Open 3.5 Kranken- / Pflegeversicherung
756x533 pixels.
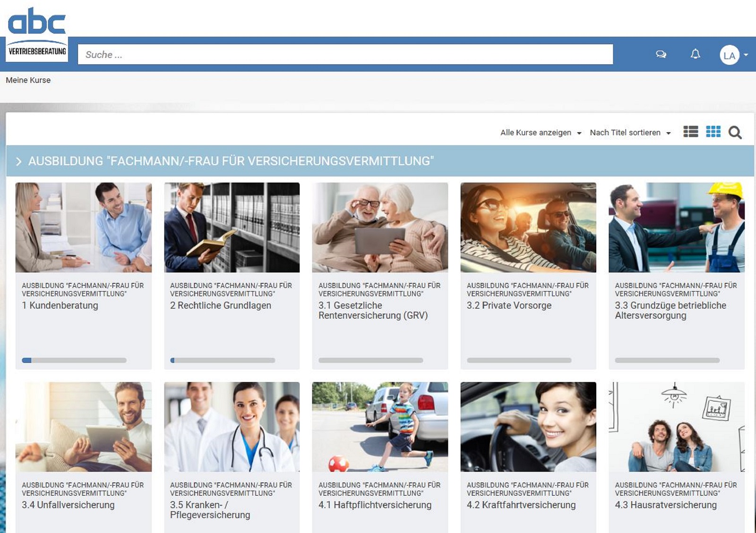pos(210,510)
